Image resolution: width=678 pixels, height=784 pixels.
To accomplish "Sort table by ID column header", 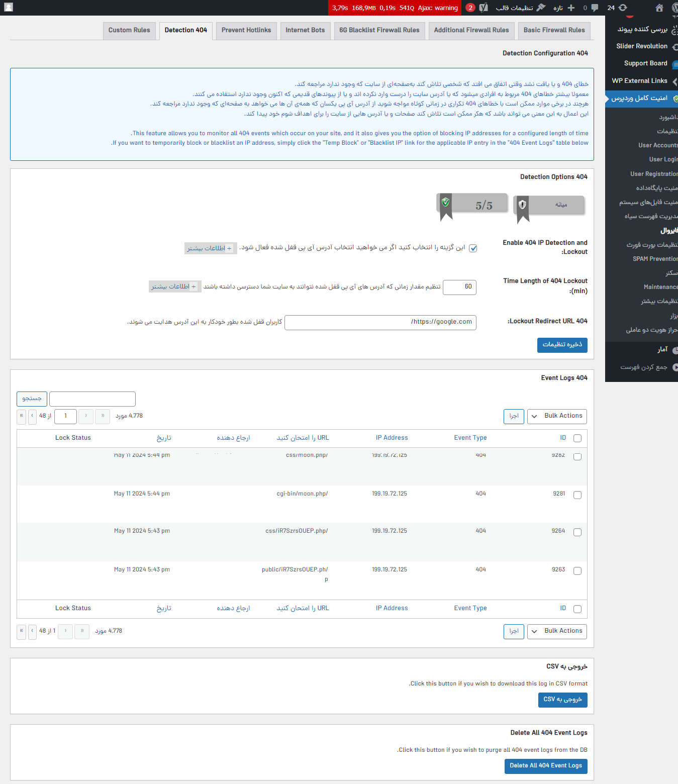I will pos(563,438).
